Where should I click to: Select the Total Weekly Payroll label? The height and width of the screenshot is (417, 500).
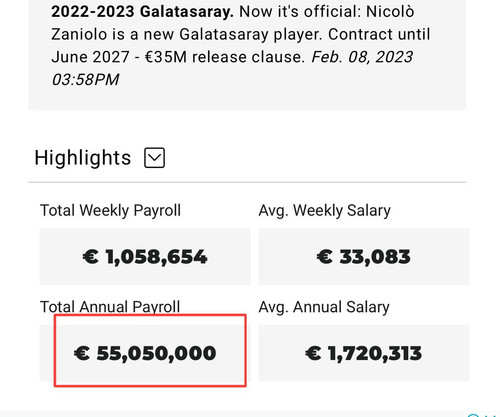[x=110, y=211]
